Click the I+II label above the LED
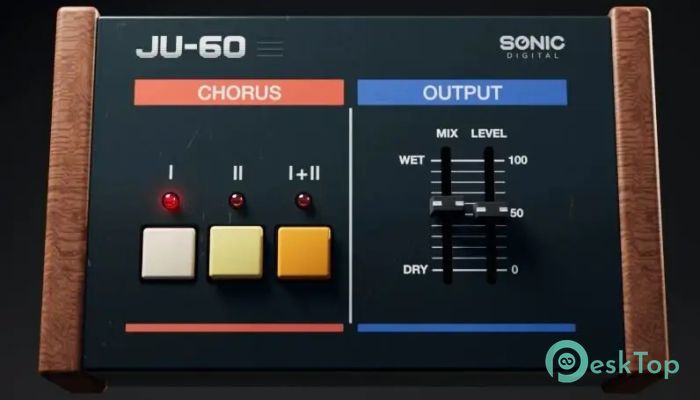The width and height of the screenshot is (700, 400). tap(304, 173)
